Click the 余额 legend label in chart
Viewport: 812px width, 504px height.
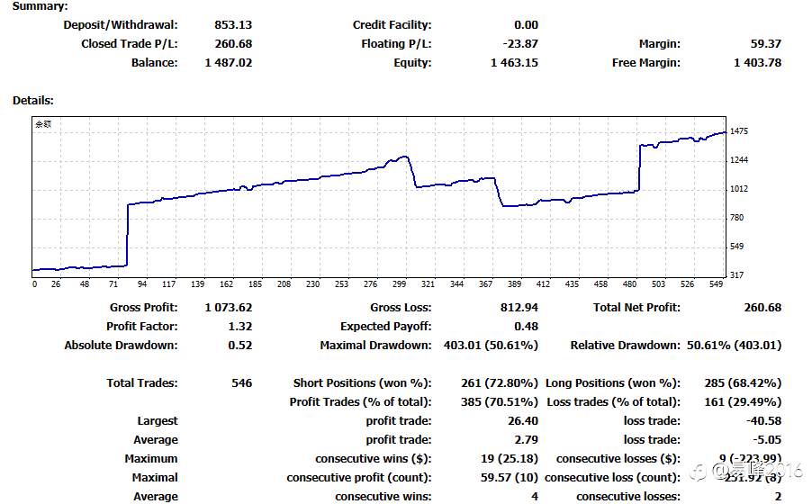click(43, 124)
